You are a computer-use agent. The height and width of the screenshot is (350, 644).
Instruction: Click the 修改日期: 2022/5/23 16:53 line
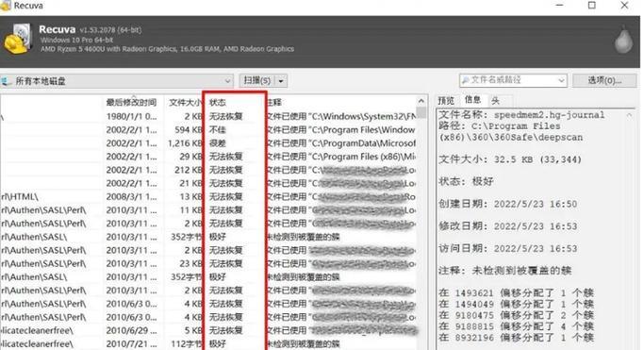[x=507, y=225]
